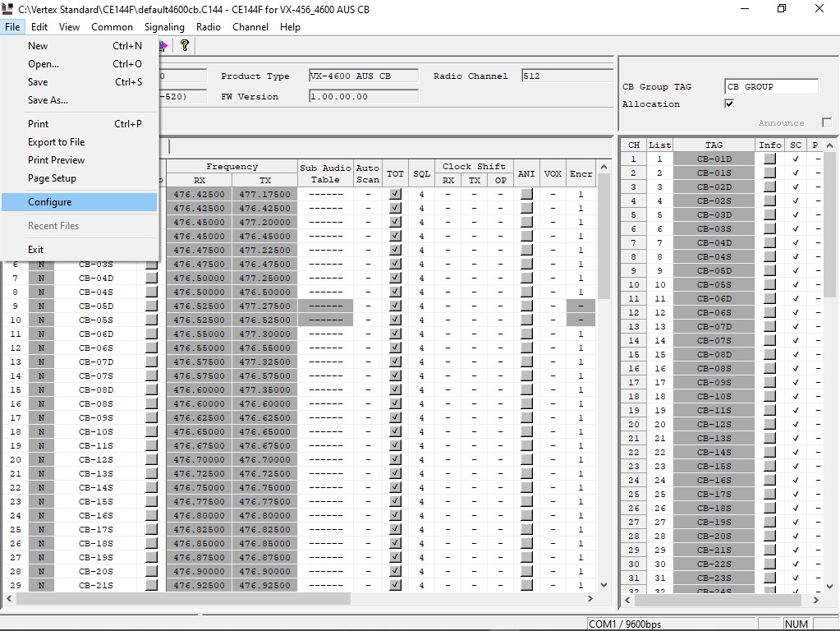Screen dimensions: 840x631
Task: Select Export to File menu entry
Action: [x=80, y=142]
